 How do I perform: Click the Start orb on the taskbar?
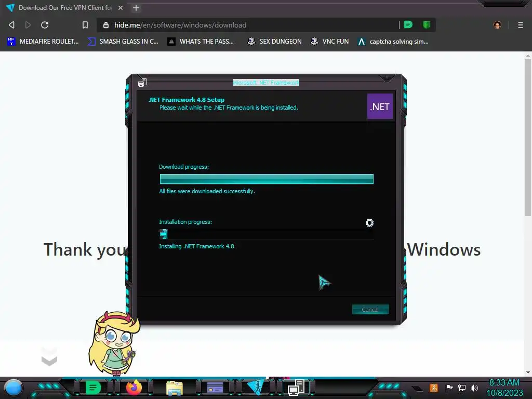14,388
